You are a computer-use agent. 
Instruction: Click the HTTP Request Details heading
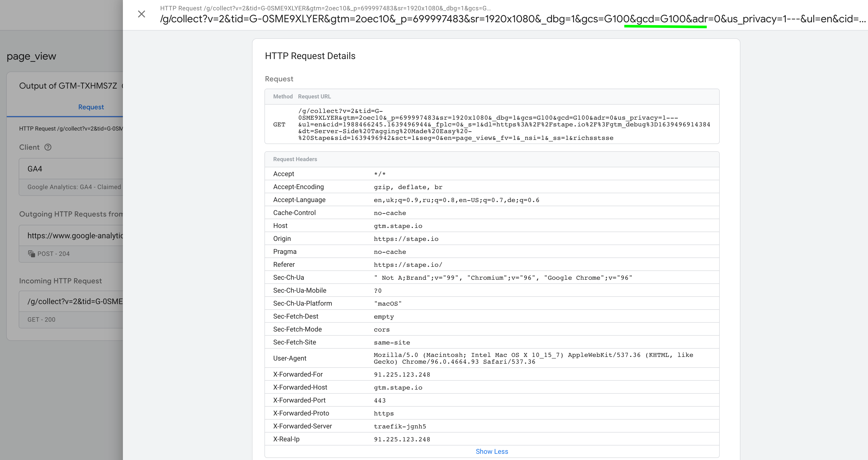coord(310,56)
